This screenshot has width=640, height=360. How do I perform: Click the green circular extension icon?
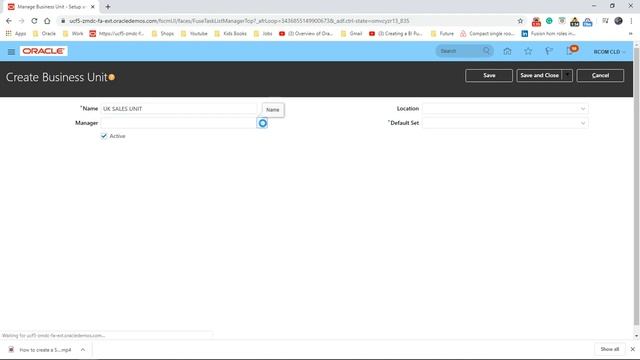[549, 21]
